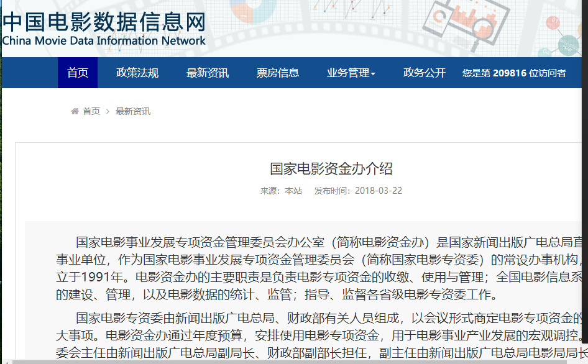
Task: Open the 政务公开 menu item
Action: [424, 73]
